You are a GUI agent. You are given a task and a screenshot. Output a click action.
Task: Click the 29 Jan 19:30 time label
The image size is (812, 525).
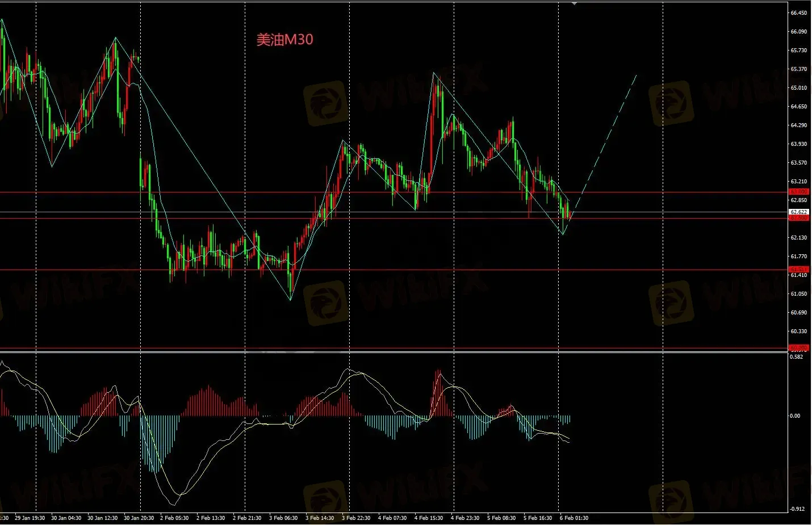(30, 518)
